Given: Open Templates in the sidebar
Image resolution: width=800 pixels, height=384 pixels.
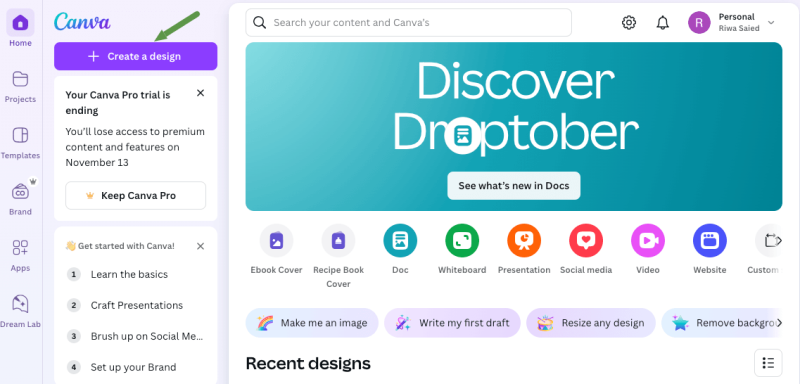Looking at the screenshot, I should [20, 142].
